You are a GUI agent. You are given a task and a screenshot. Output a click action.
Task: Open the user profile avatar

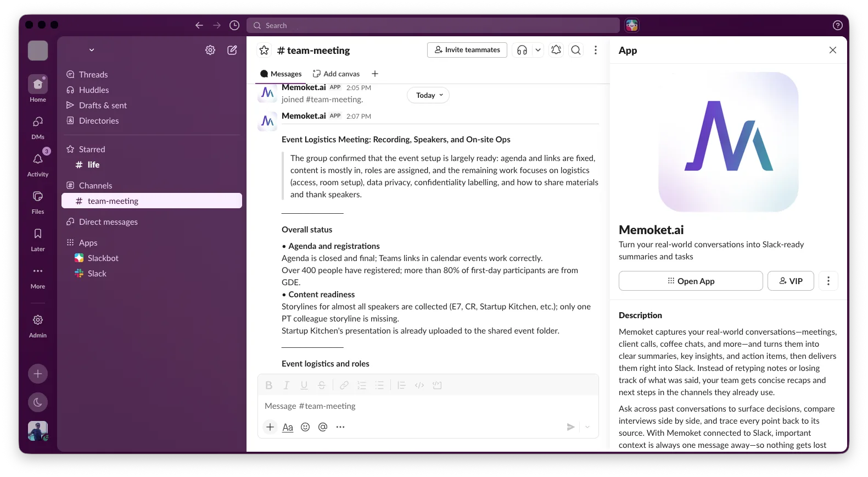tap(38, 431)
